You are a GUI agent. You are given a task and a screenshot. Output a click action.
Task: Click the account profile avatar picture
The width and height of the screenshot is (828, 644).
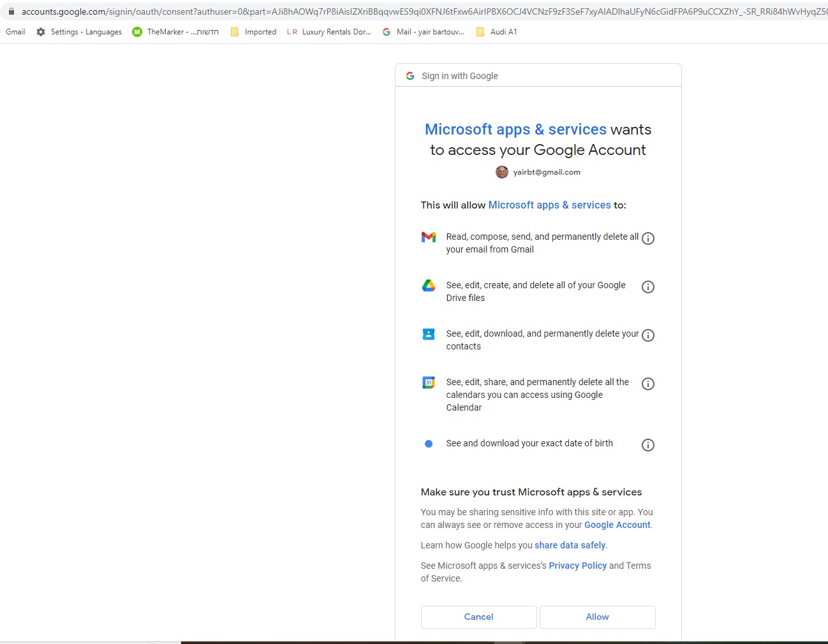502,172
